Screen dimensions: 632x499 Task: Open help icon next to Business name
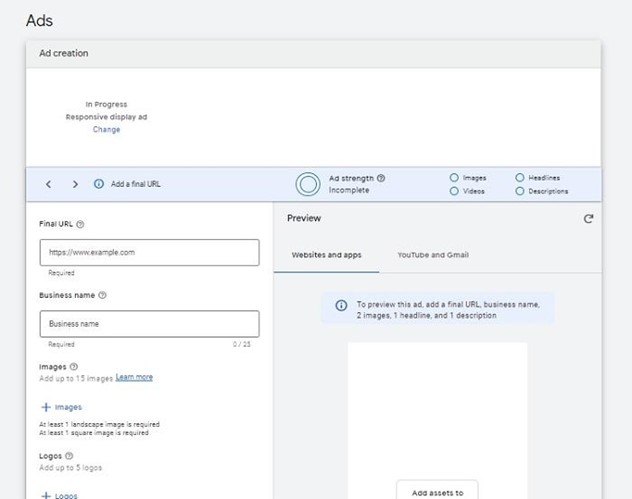coord(103,295)
